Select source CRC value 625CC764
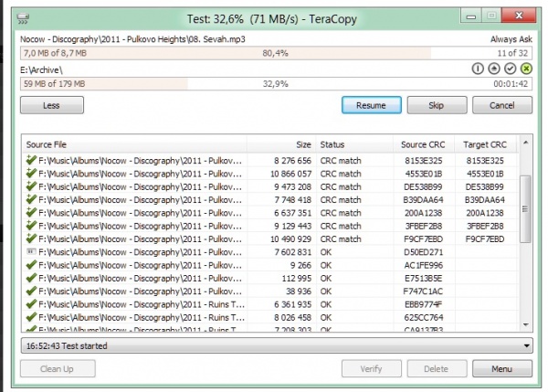548x392 pixels. [x=424, y=317]
